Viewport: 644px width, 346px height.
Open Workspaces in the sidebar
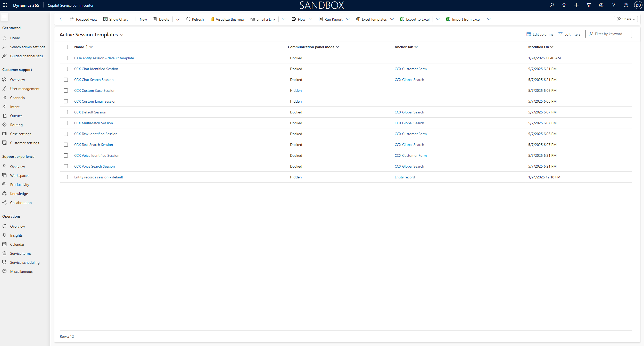tap(20, 176)
